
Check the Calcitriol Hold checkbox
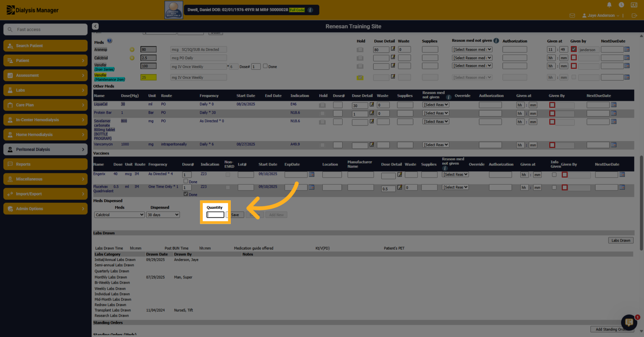coord(360,58)
